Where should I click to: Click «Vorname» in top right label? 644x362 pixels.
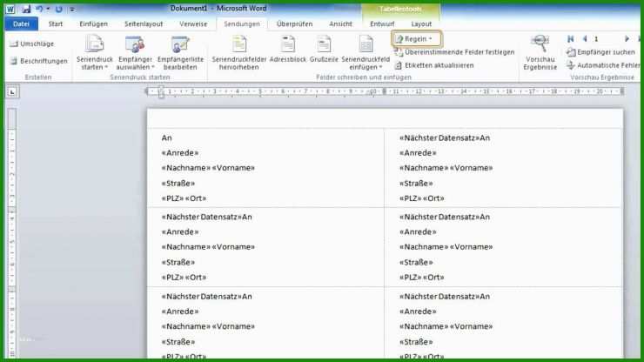(x=472, y=168)
